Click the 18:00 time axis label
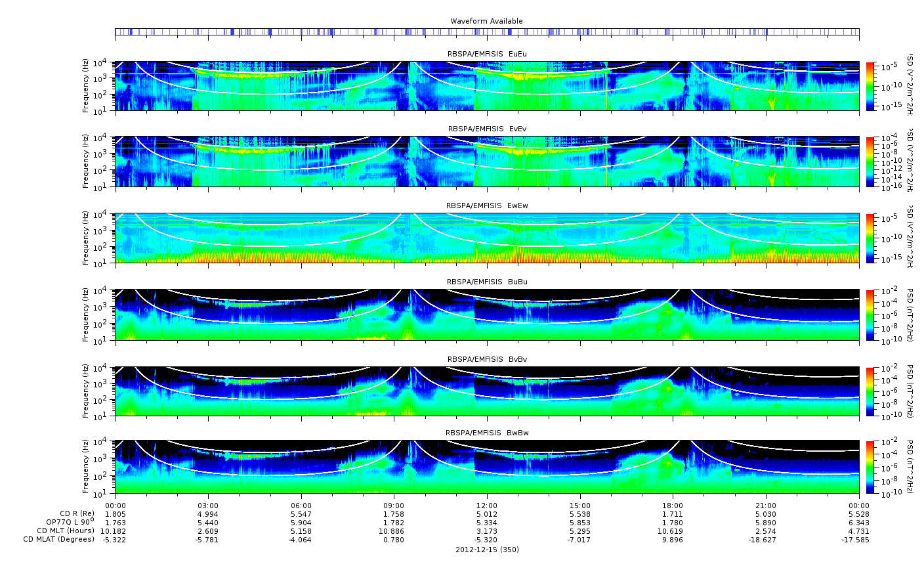The width and height of the screenshot is (924, 564). [673, 506]
